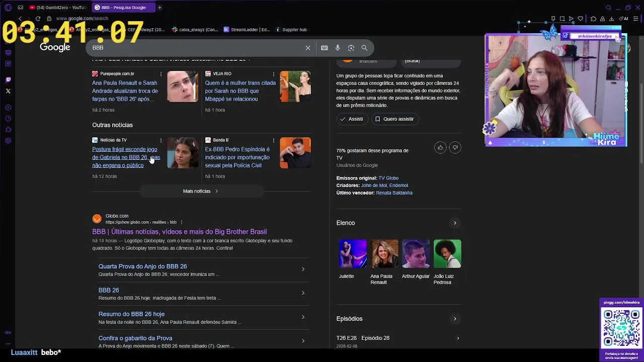The width and height of the screenshot is (644, 362).
Task: Open options menu for Globo.com result
Action: tap(181, 222)
